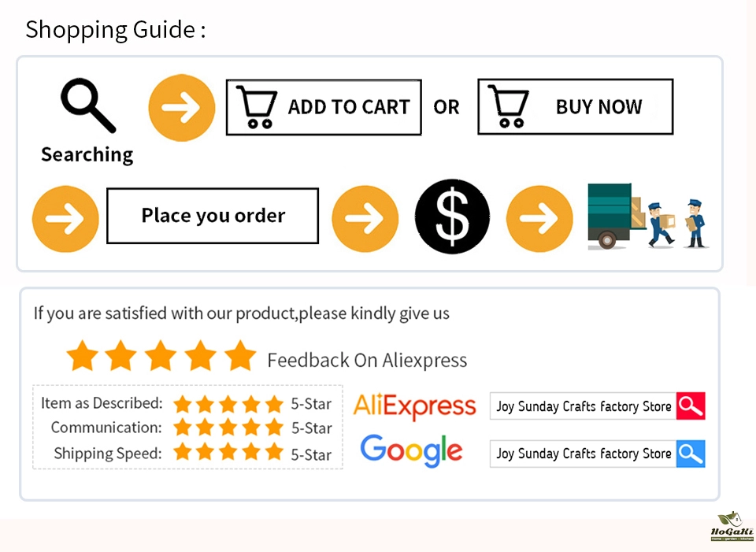This screenshot has height=552, width=756.
Task: Click the Google store name search field
Action: (x=583, y=454)
